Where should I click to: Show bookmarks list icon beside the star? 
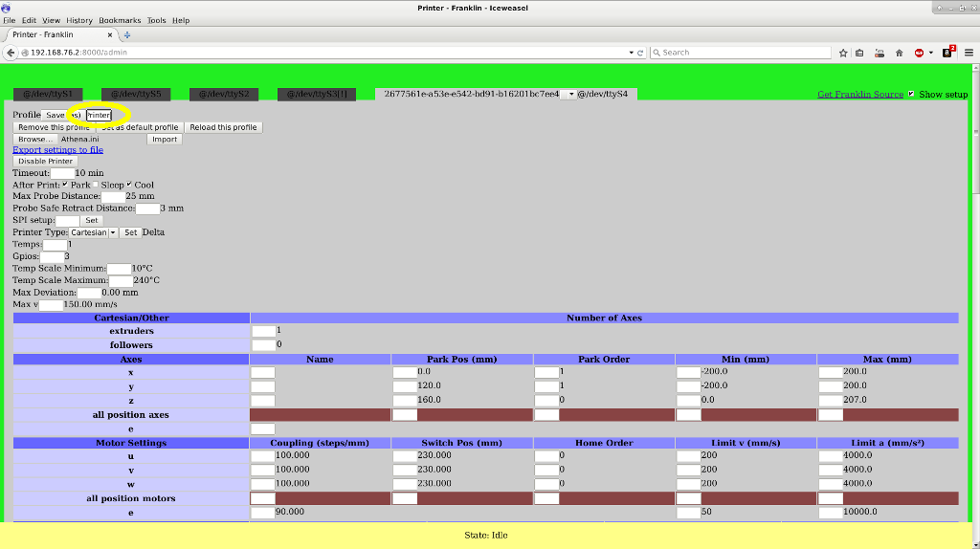point(859,53)
